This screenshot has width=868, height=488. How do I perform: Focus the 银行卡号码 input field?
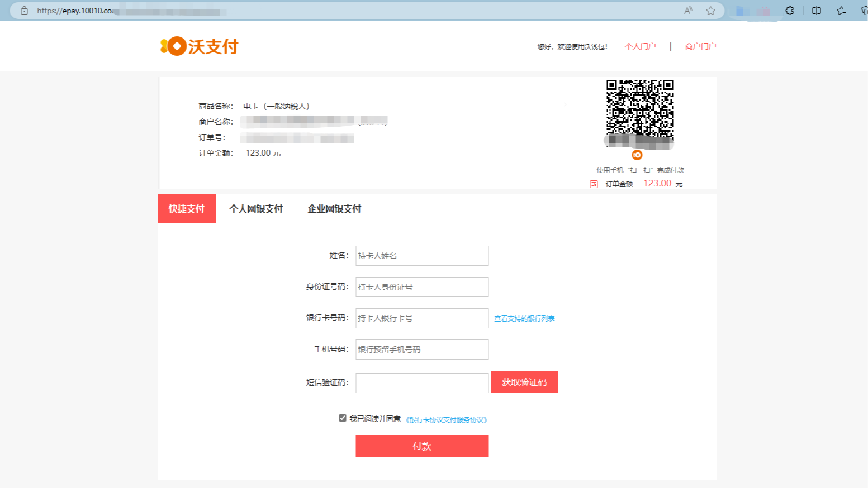tap(422, 318)
